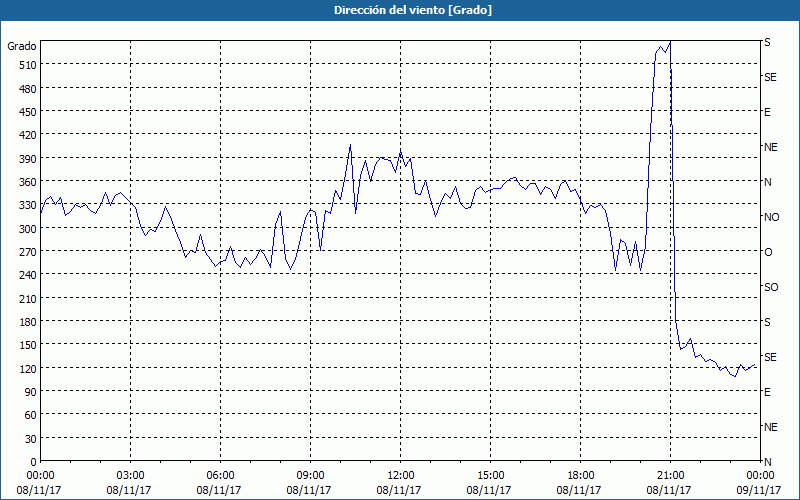Screen dimensions: 800x500
Task: Click the 08/11/17 date under 21:00
Action: click(669, 490)
